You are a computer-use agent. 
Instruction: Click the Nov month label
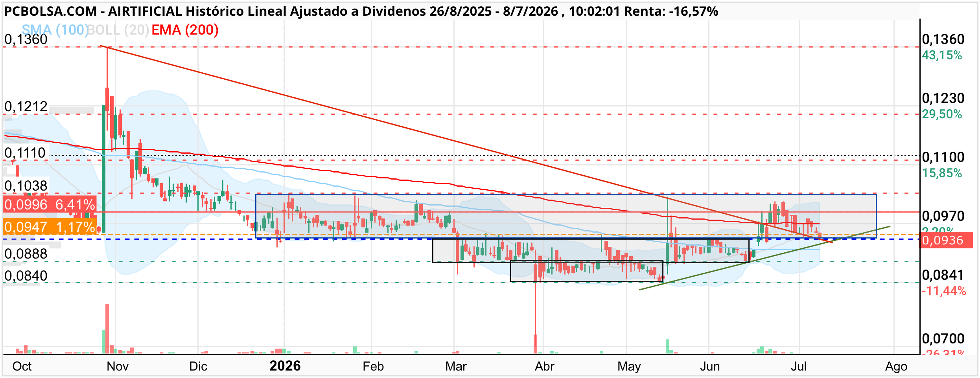[x=118, y=366]
